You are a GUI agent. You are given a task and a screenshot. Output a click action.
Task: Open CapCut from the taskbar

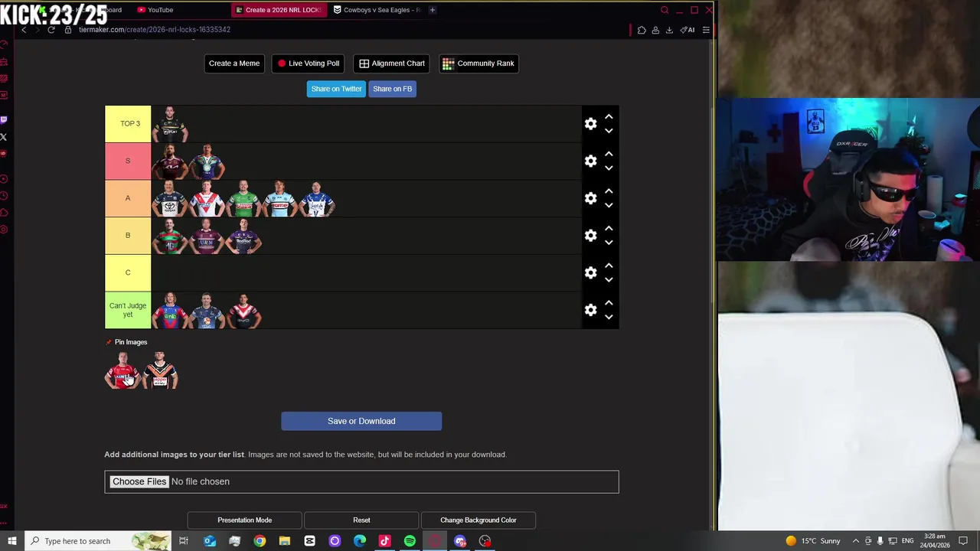click(309, 541)
